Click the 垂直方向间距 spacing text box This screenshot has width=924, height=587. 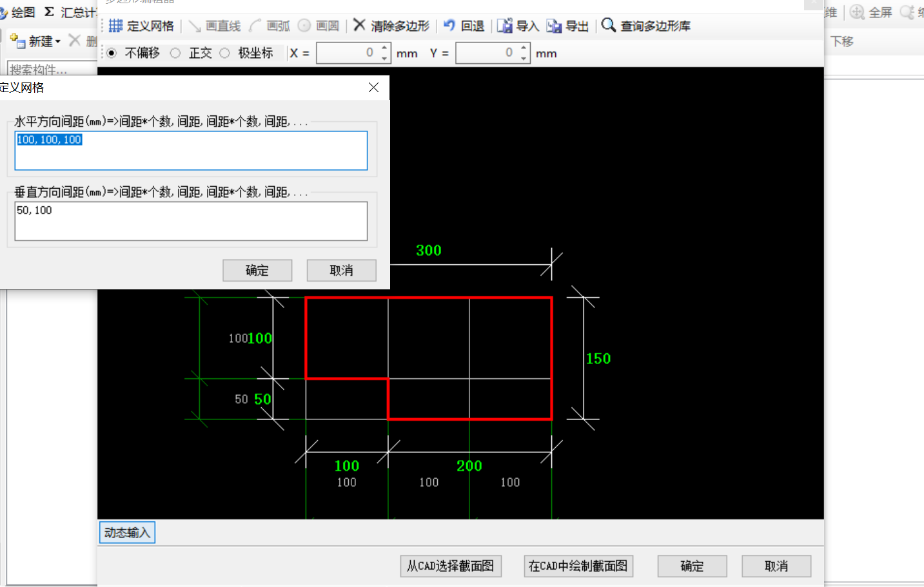click(191, 221)
